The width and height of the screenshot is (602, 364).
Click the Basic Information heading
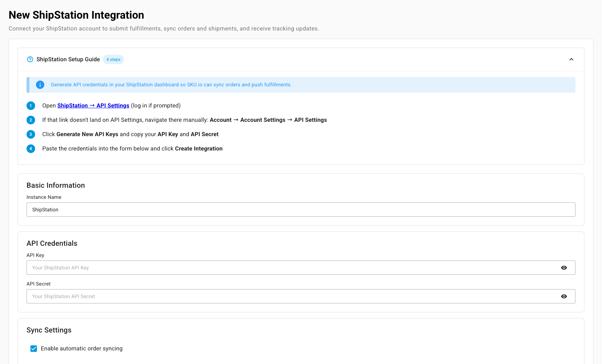(x=56, y=185)
